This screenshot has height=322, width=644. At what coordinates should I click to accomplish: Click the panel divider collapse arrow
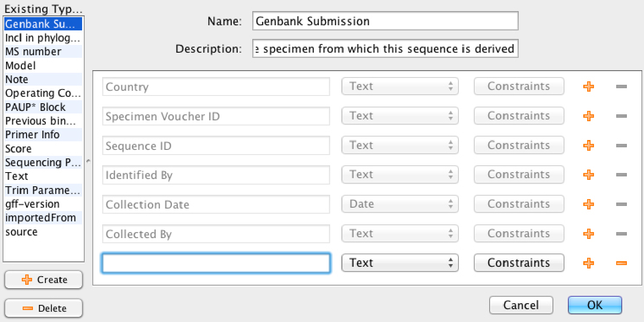(x=88, y=161)
